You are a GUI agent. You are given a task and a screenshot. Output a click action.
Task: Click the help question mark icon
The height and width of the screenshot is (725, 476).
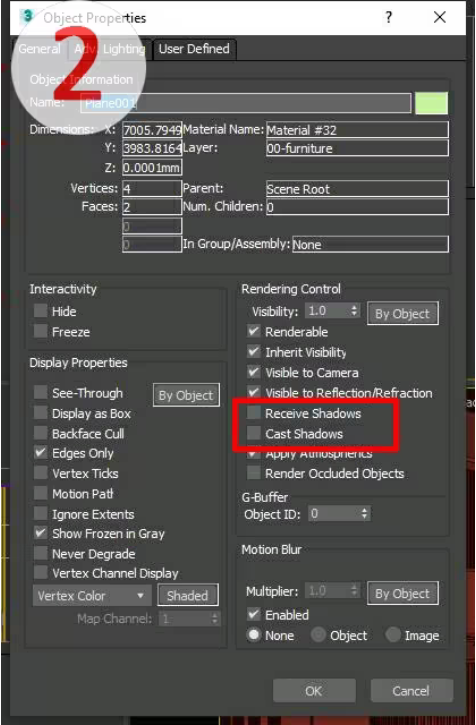coord(389,18)
